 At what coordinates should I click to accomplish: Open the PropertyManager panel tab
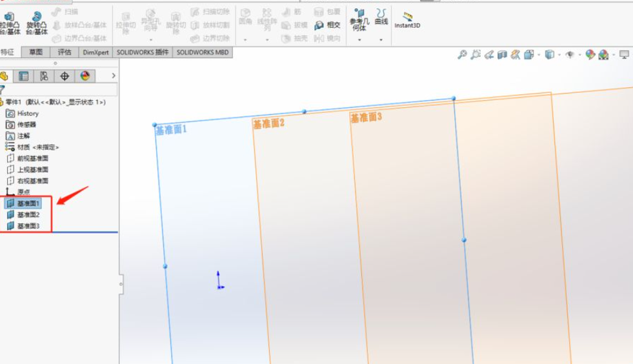pos(23,76)
